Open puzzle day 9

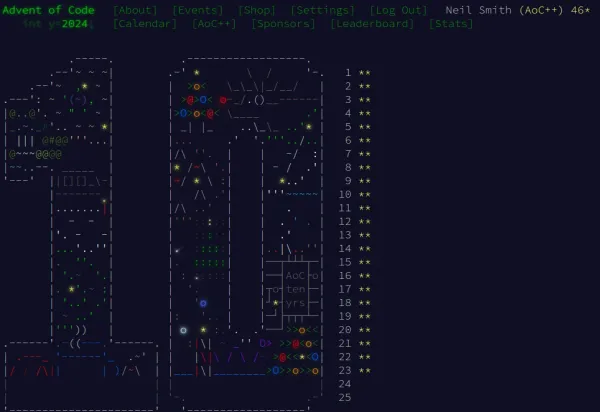pyautogui.click(x=348, y=181)
